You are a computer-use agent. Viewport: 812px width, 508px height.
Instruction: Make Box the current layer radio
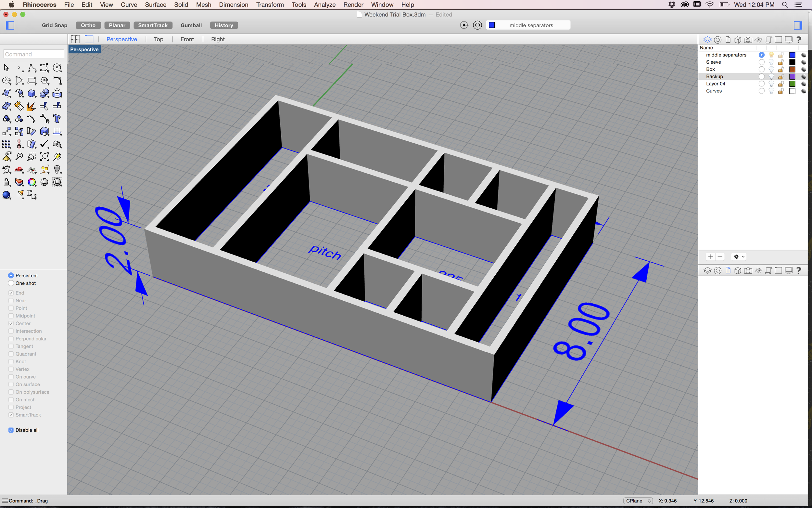[761, 70]
